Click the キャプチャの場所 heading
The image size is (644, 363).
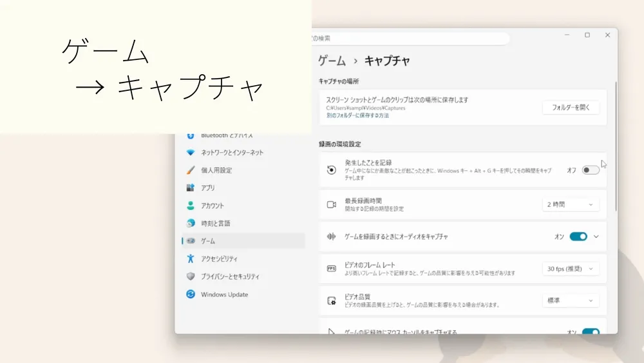coord(339,81)
